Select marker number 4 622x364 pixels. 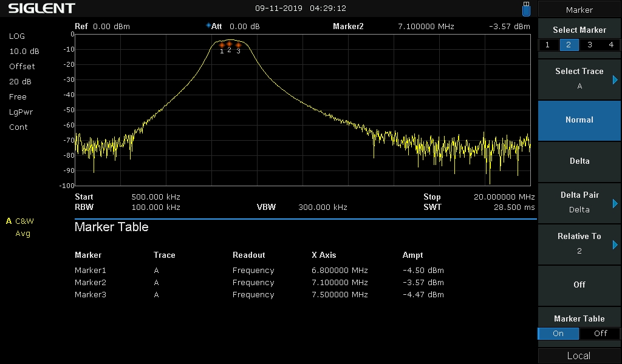tap(611, 45)
